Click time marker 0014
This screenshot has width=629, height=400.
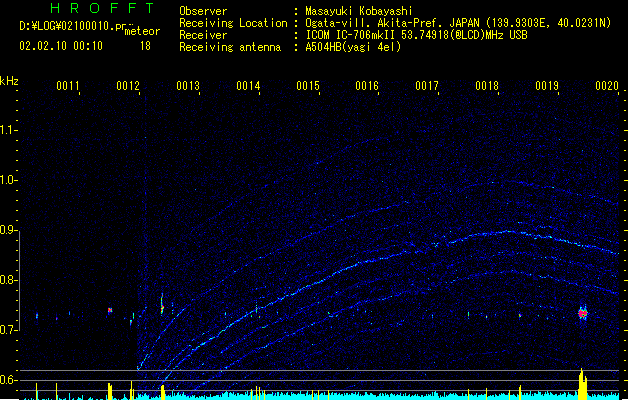coord(248,86)
